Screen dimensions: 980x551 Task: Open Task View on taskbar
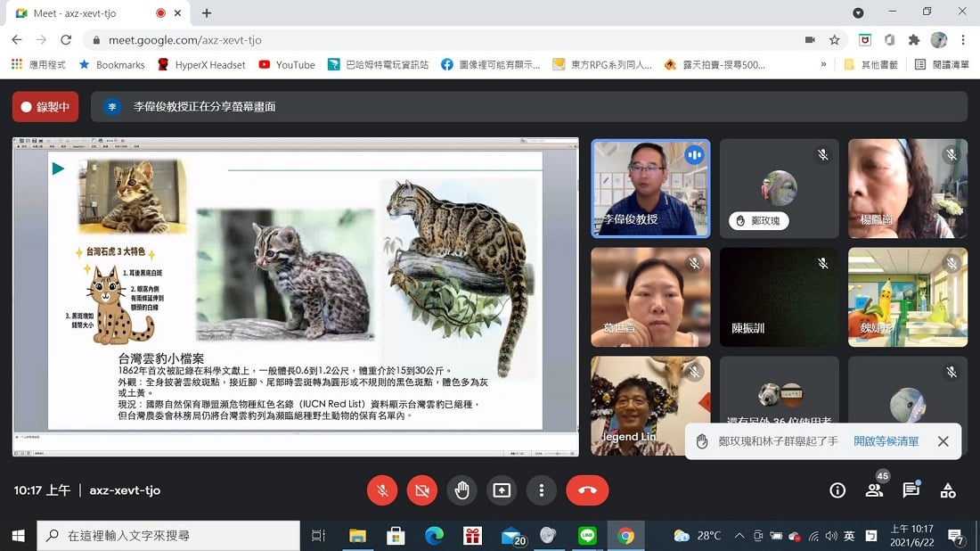(319, 536)
